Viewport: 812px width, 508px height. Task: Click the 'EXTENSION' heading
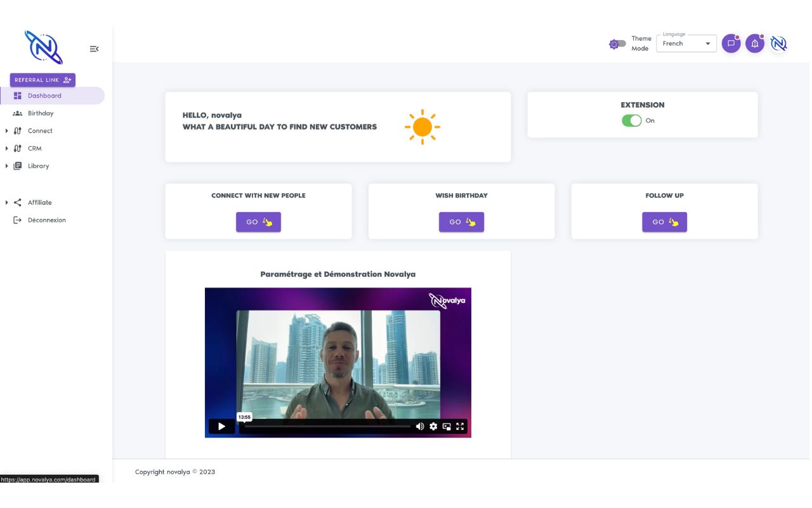click(x=643, y=105)
